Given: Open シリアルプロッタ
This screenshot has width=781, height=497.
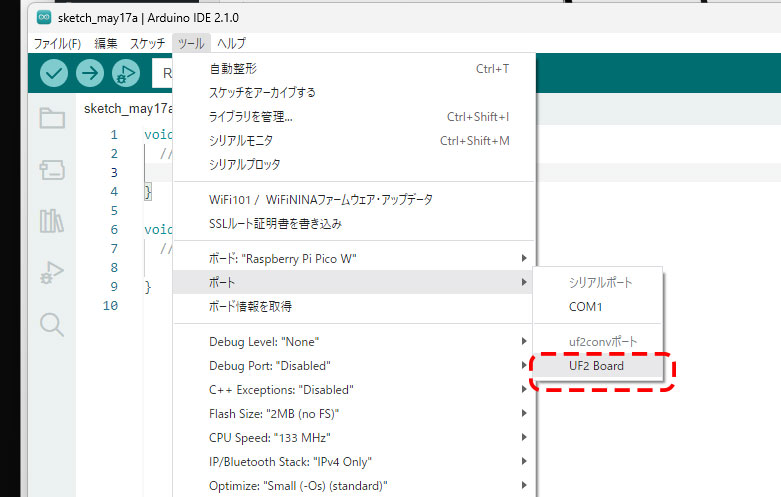Looking at the screenshot, I should click(354, 164).
